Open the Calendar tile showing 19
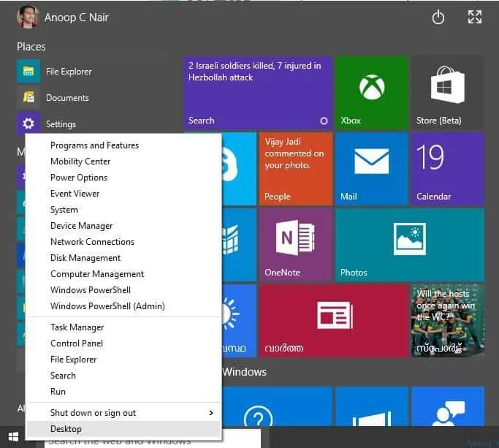Screen dimensions: 499x448 tap(447, 169)
